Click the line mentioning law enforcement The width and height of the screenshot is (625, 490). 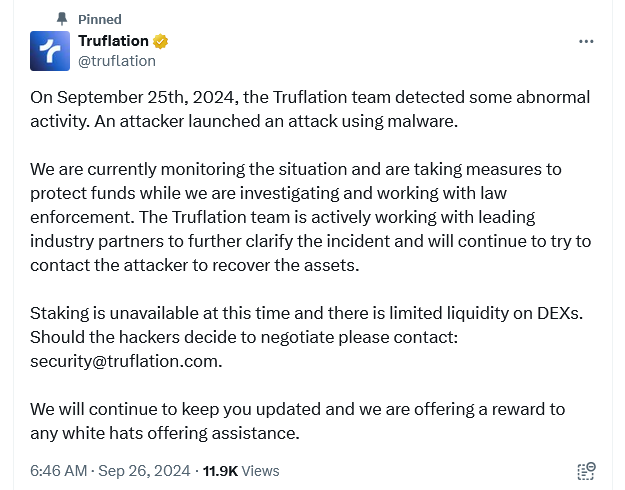(268, 193)
